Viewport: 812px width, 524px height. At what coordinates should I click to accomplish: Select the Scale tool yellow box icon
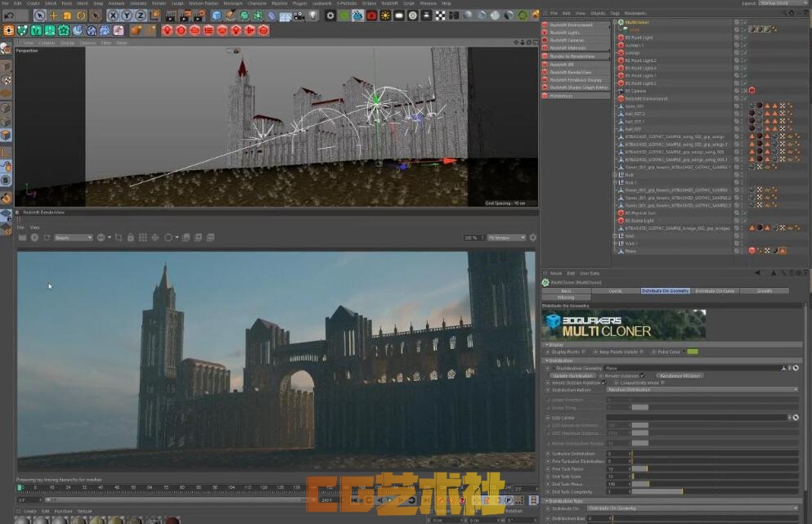pos(67,16)
